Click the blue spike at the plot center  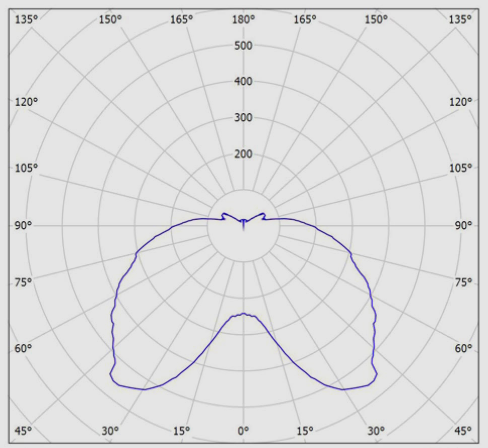point(244,225)
